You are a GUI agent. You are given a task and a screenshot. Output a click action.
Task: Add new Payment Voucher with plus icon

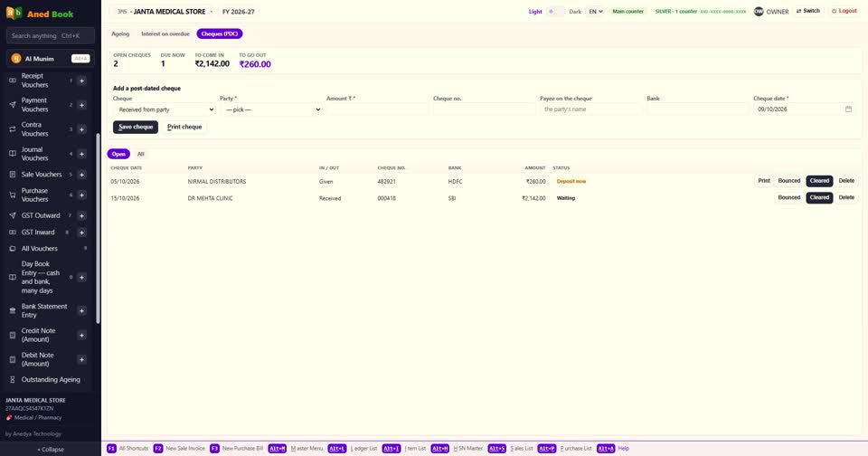point(81,105)
